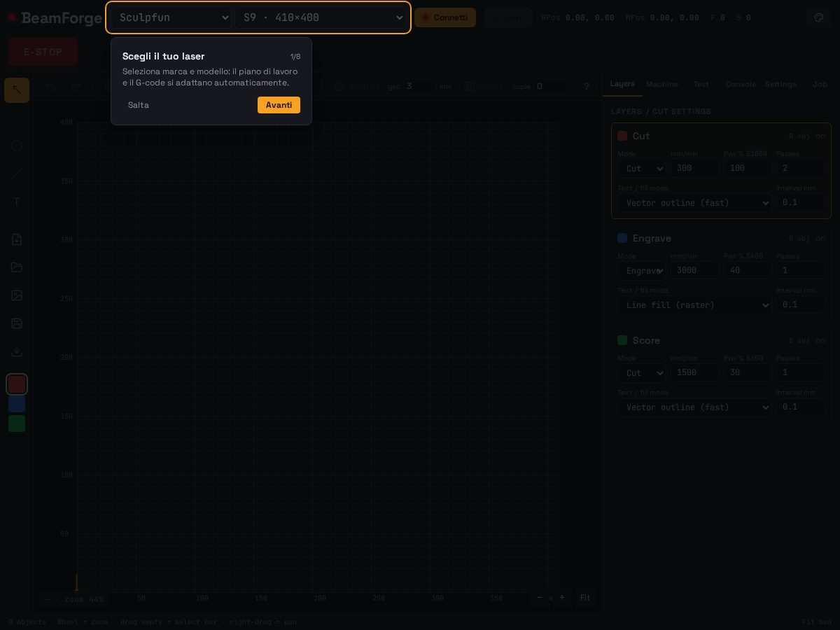Click the import file icon
This screenshot has width=840, height=630.
pyautogui.click(x=17, y=239)
